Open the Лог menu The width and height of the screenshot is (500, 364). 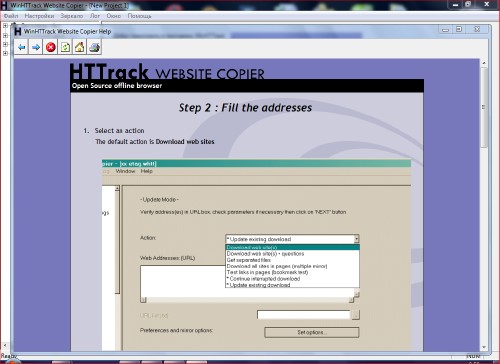coord(95,16)
